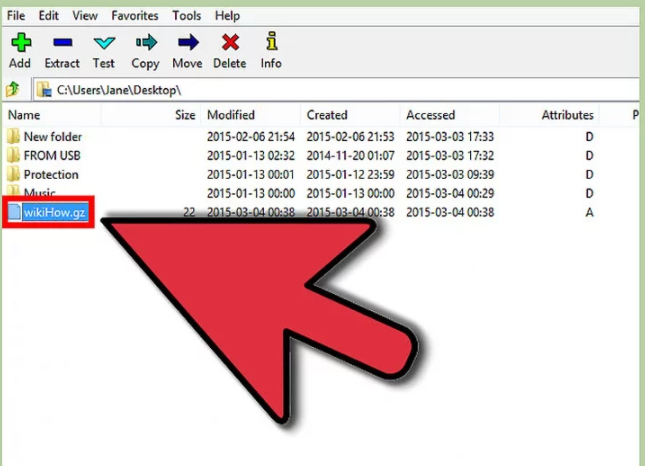645x466 pixels.
Task: Open the Favorites menu
Action: [x=133, y=16]
